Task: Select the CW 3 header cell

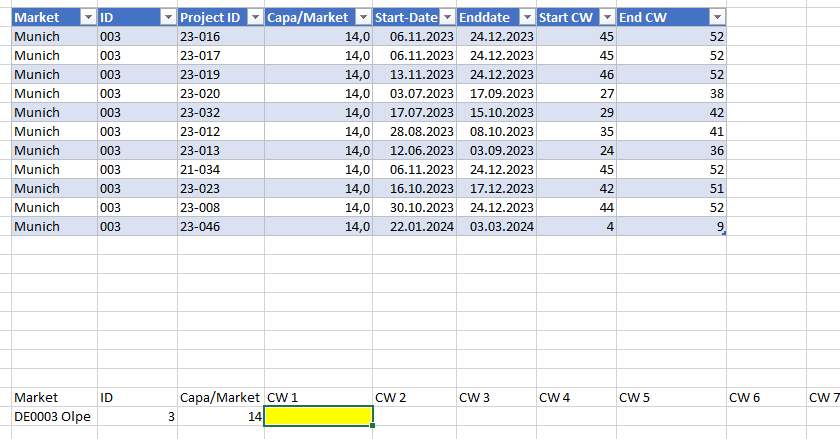Action: click(x=497, y=397)
